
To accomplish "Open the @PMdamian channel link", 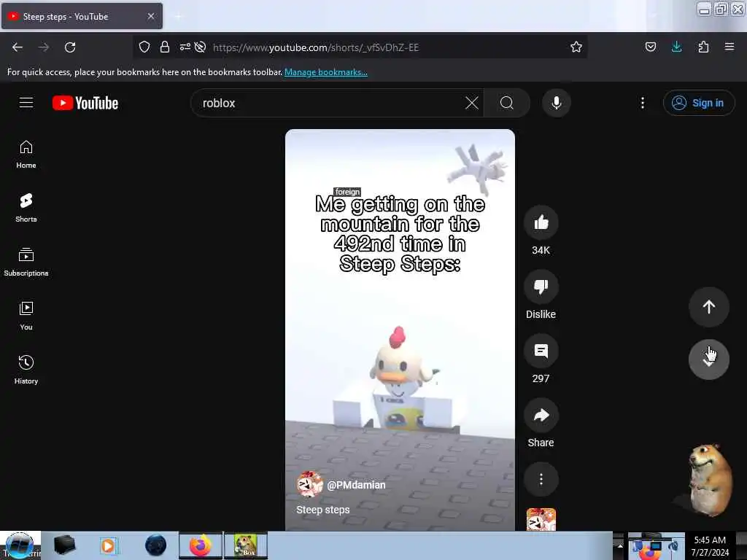I will pyautogui.click(x=356, y=485).
